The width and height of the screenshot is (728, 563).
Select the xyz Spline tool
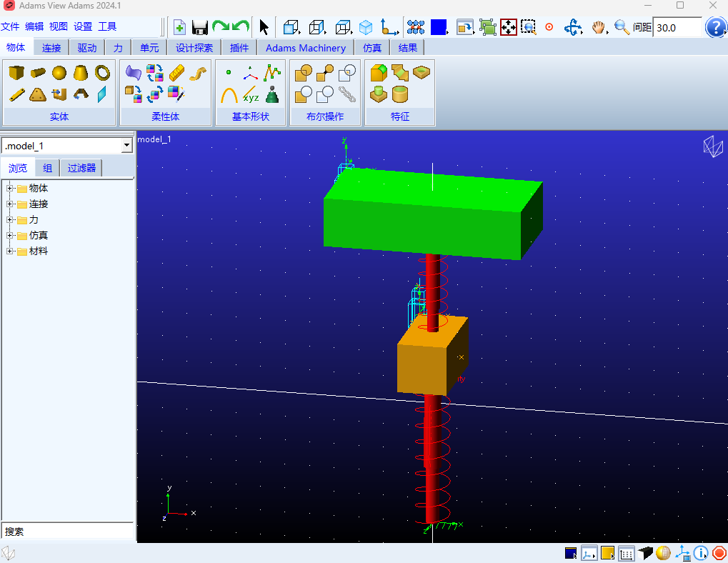click(251, 95)
